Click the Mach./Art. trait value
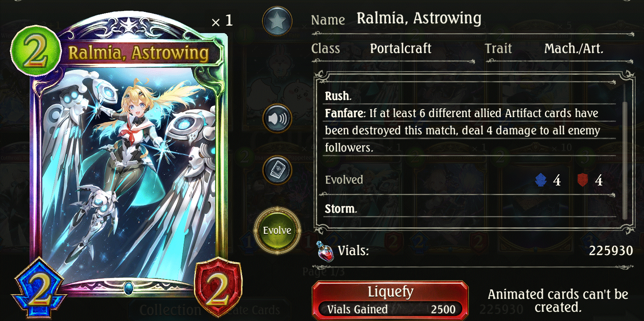 pos(574,49)
